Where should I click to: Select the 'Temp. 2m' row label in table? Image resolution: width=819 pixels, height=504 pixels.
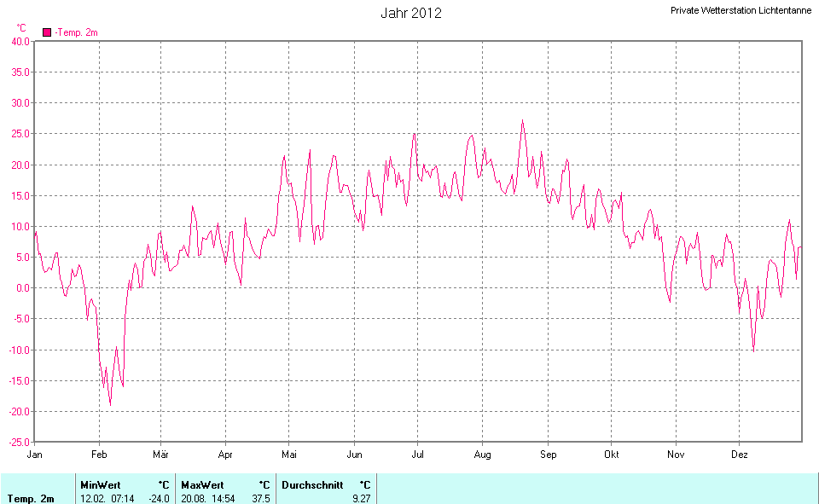[32, 498]
